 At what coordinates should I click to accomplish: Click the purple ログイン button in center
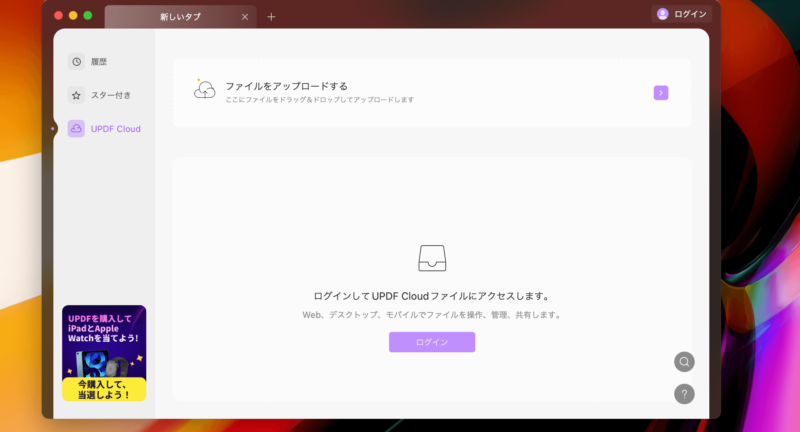pyautogui.click(x=432, y=342)
